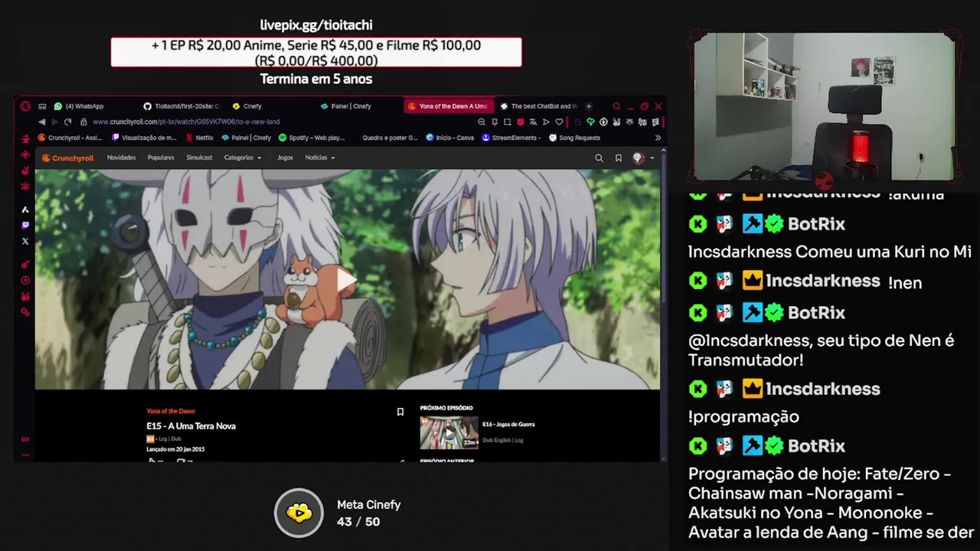This screenshot has width=980, height=551.
Task: Add episode to watchlist bookmark icon
Action: 400,412
